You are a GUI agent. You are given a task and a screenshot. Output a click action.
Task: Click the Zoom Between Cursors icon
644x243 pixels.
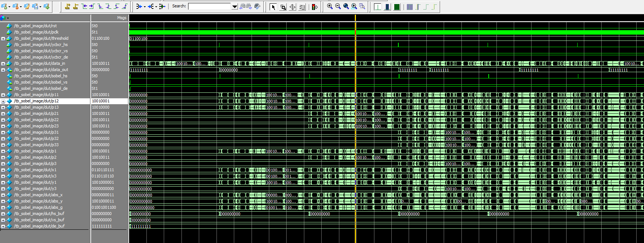[362, 6]
